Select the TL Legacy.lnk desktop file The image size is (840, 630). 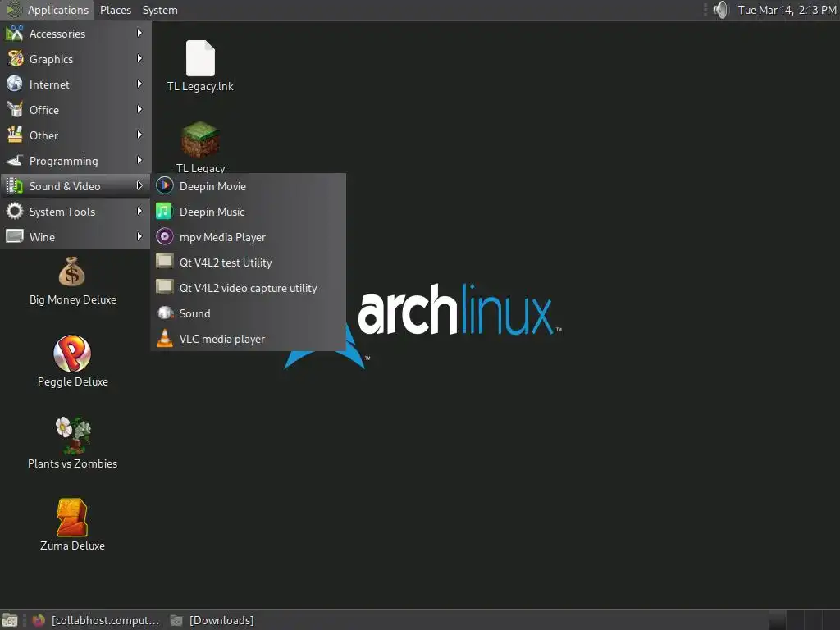[200, 66]
